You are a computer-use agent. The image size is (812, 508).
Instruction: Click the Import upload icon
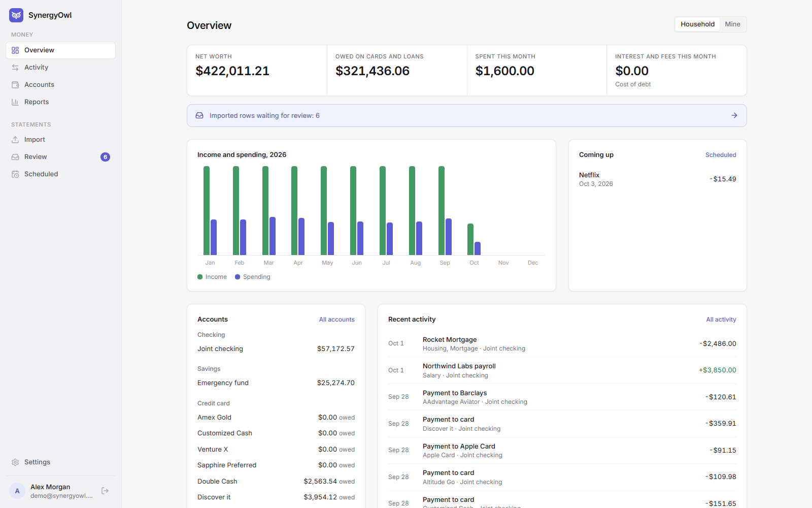tap(15, 140)
